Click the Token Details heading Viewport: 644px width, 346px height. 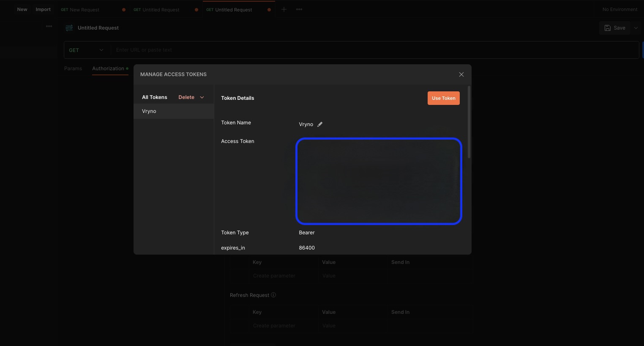point(237,98)
